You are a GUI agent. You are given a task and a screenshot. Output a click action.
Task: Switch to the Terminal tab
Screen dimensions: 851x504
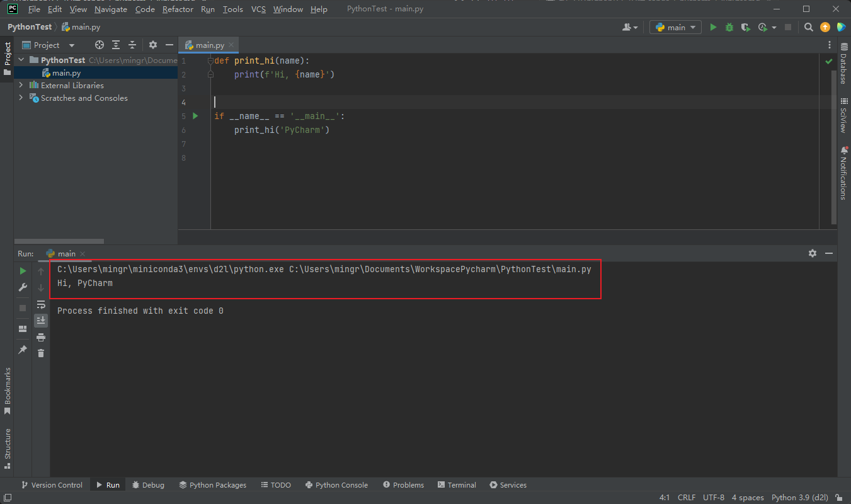pos(457,484)
